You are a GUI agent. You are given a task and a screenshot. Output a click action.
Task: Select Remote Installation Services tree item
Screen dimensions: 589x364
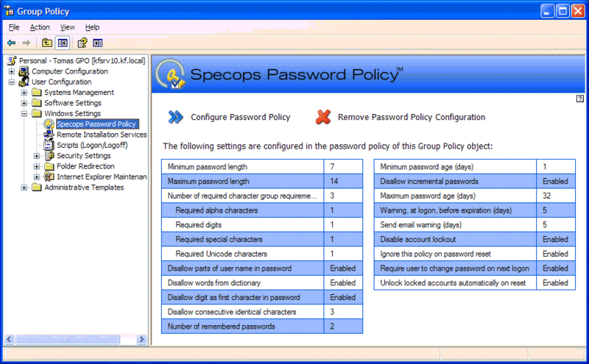(102, 135)
